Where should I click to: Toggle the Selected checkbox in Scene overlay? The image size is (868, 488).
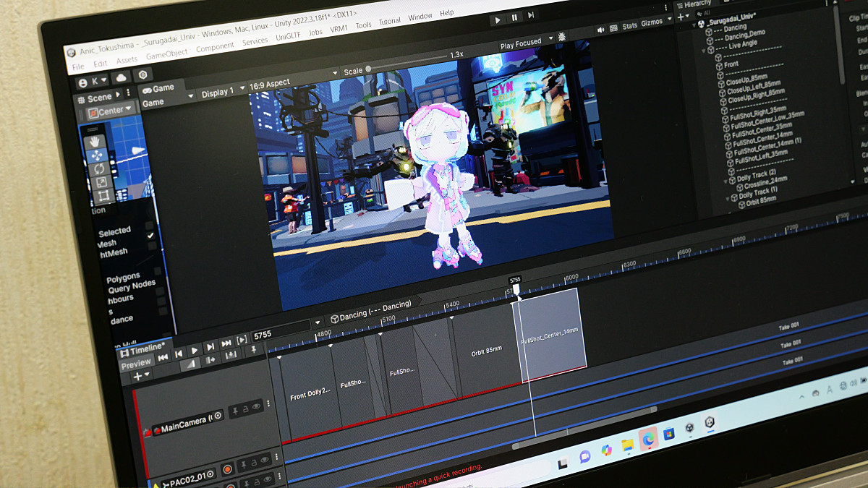tap(148, 226)
